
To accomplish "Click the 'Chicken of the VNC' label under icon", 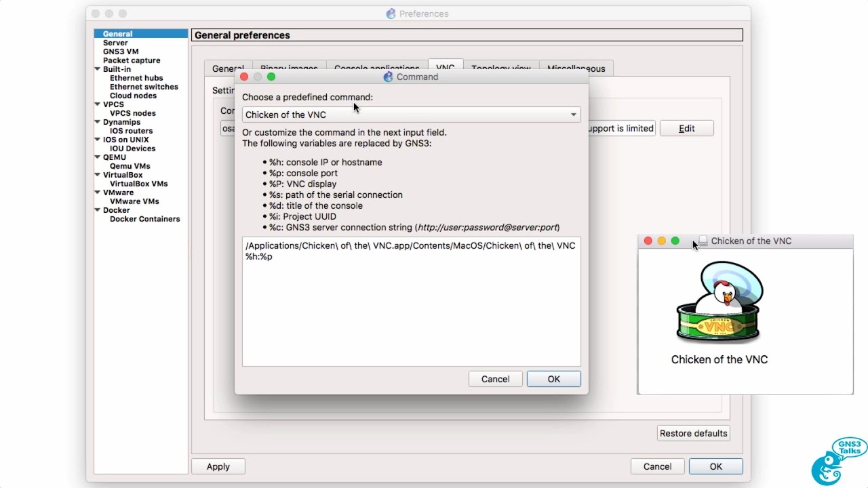I will click(719, 359).
